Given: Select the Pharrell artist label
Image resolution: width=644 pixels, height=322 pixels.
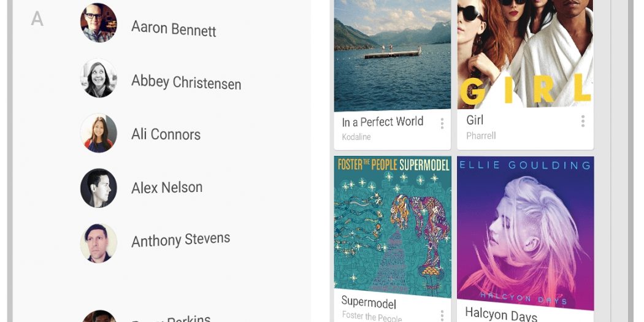Looking at the screenshot, I should 481,136.
